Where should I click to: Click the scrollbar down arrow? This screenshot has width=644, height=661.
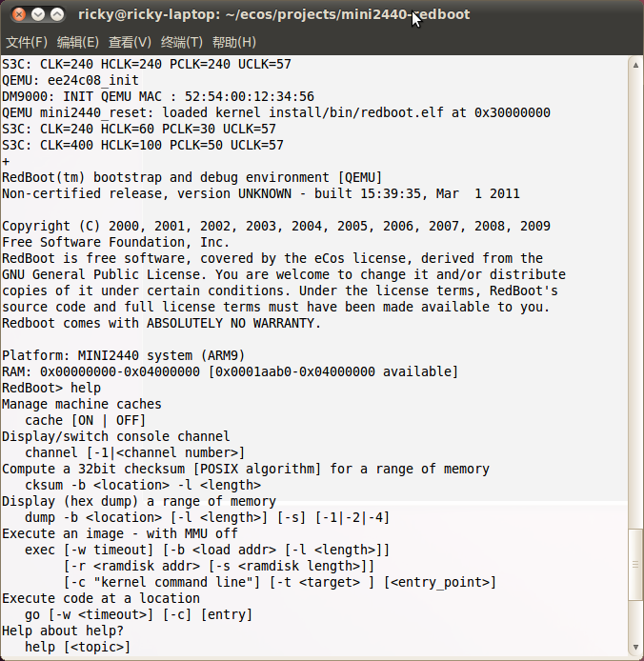point(635,647)
